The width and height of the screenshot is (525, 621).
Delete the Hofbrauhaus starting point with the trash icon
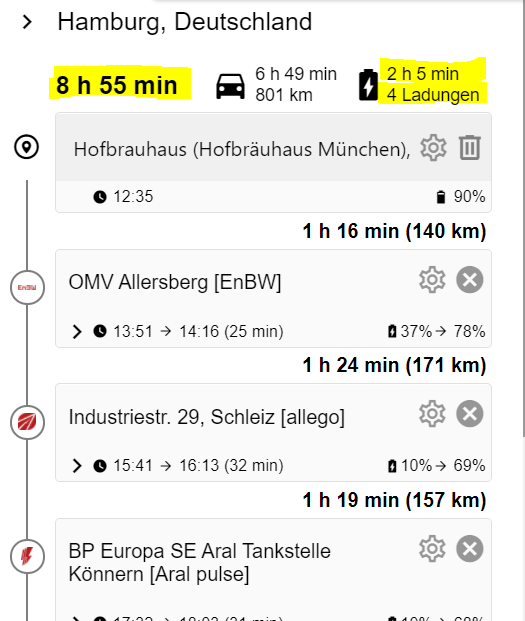click(x=470, y=147)
